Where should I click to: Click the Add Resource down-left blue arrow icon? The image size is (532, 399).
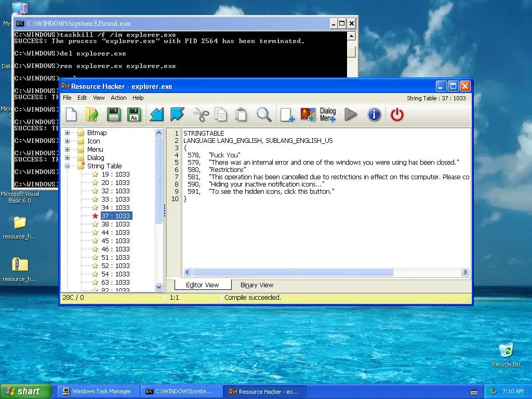coord(157,115)
